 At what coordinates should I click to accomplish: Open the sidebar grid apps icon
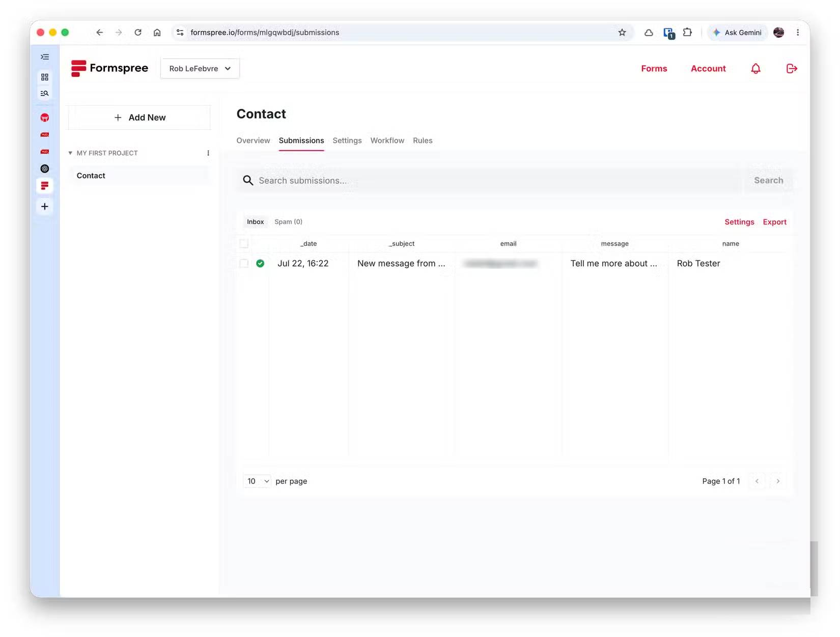tap(45, 77)
